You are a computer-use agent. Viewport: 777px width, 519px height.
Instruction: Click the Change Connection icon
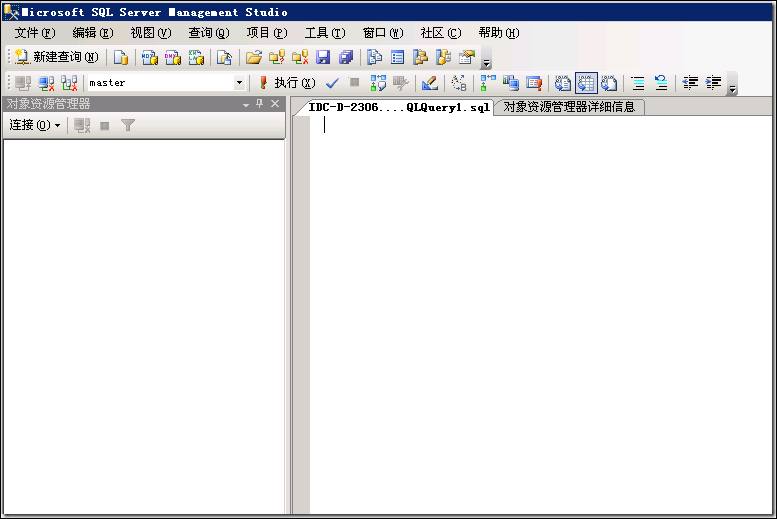coord(69,83)
